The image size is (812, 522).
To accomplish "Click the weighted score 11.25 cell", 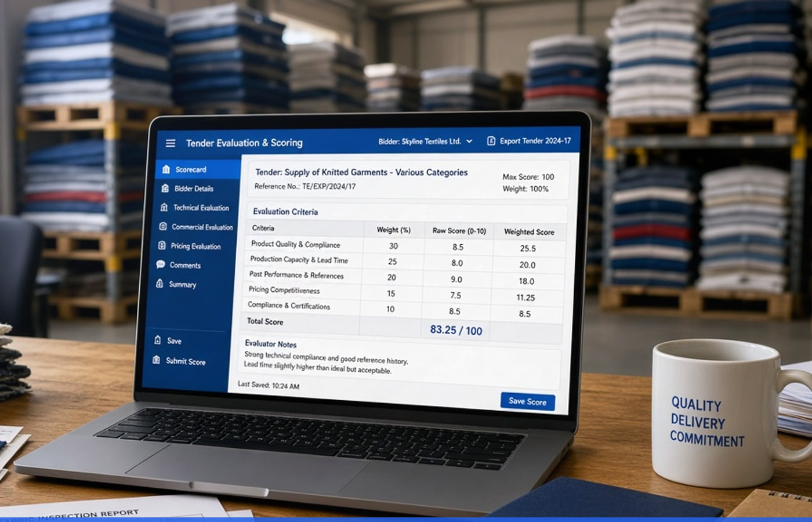I will click(525, 298).
